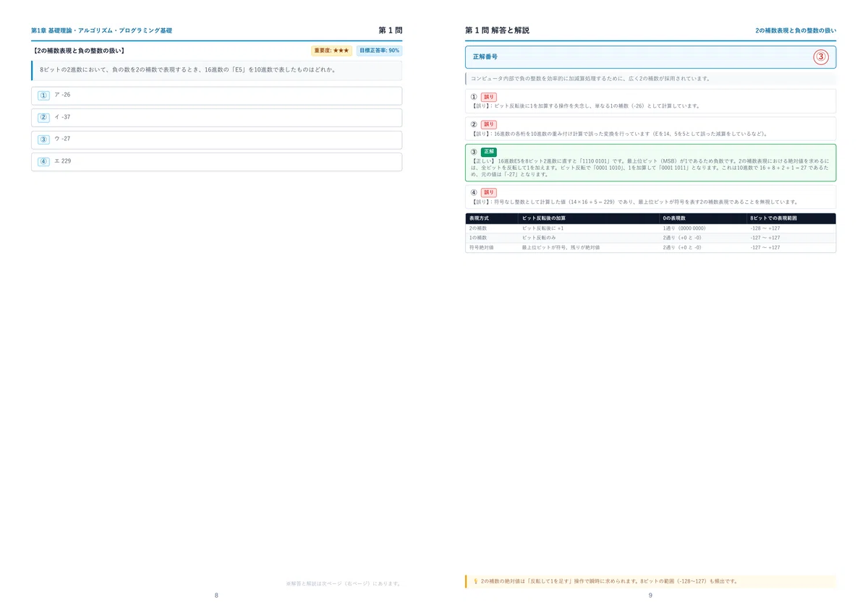The height and width of the screenshot is (613, 868).
Task: Click the green 正解 badge of explanation ③
Action: click(489, 152)
